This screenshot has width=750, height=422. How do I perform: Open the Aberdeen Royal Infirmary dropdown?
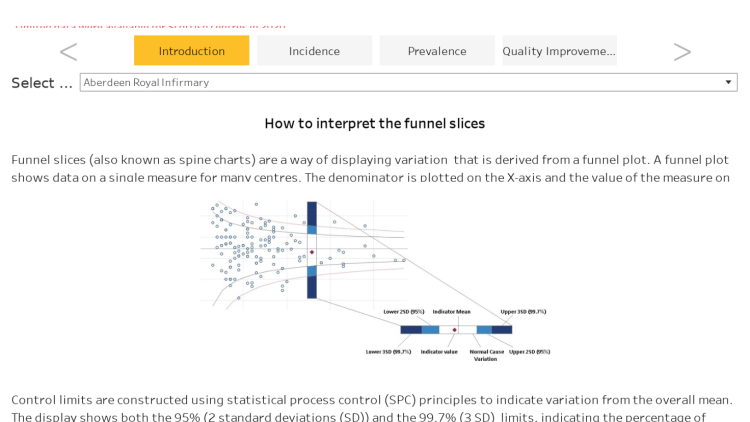pos(408,82)
